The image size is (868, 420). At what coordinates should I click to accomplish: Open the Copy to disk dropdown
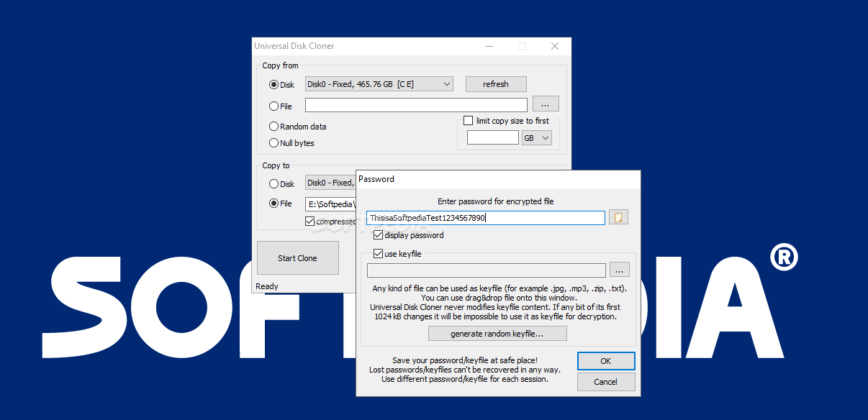point(331,183)
